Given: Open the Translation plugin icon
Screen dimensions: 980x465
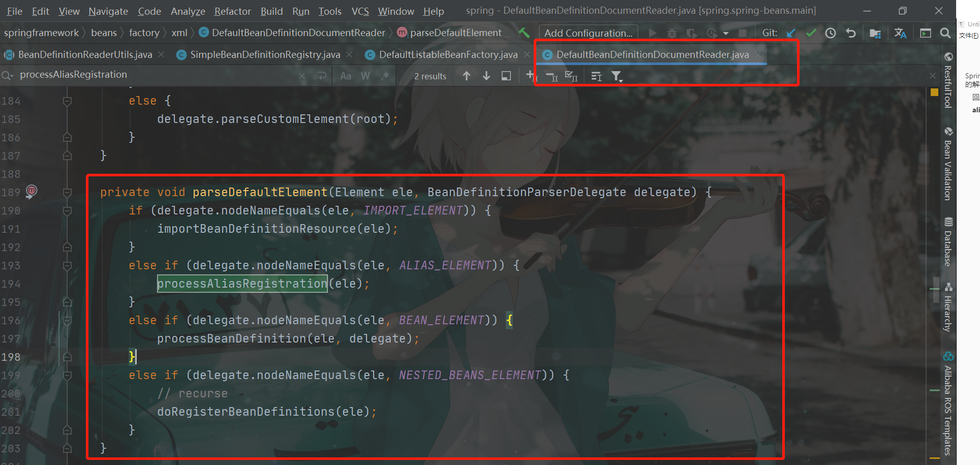Looking at the screenshot, I should (900, 33).
